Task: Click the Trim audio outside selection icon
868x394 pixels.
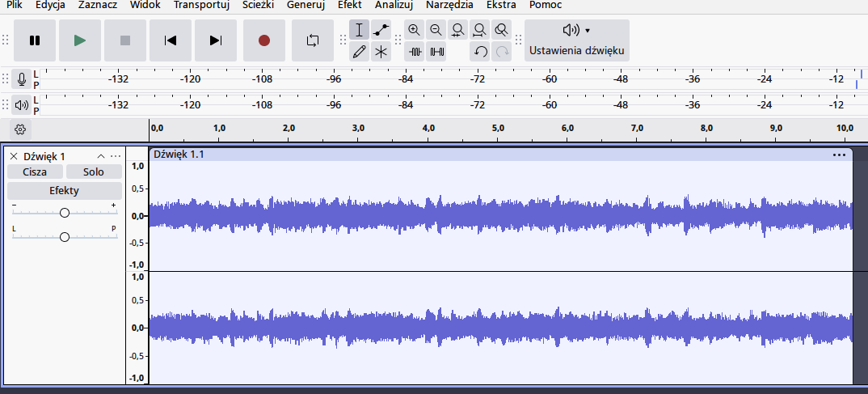Action: (415, 52)
